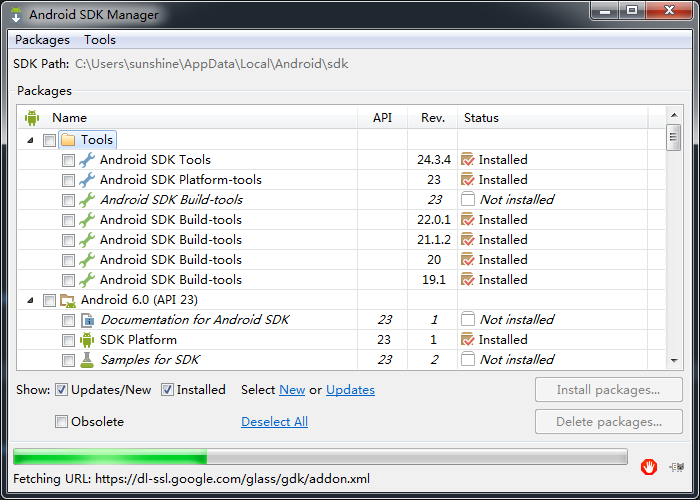The image size is (700, 500).
Task: Sort by the API column header
Action: tap(383, 118)
